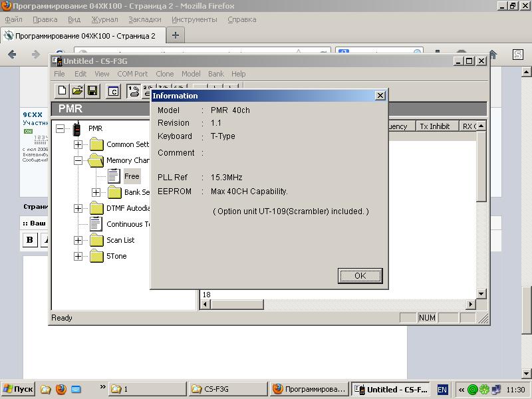The image size is (532, 399).
Task: Expand the Bank Setting tree node
Action: [96, 192]
